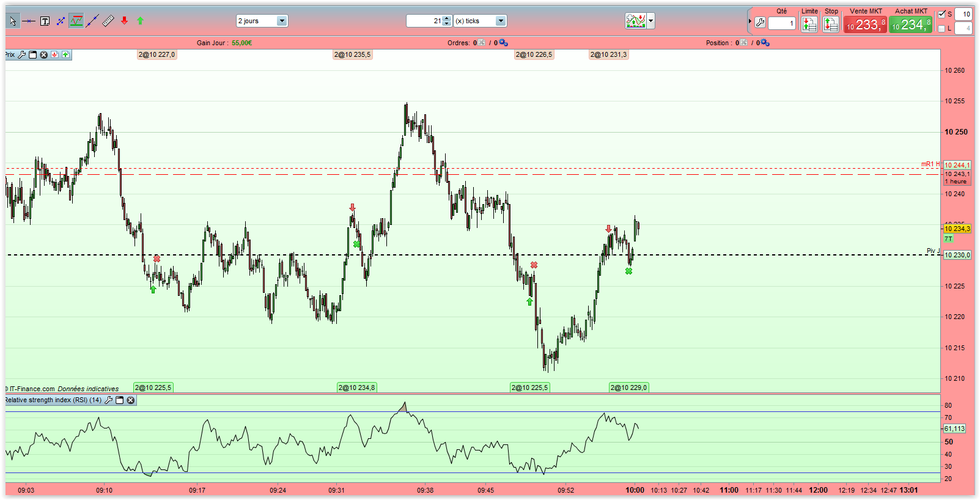Click the 10:00 time axis label
The image size is (980, 500).
pos(635,490)
